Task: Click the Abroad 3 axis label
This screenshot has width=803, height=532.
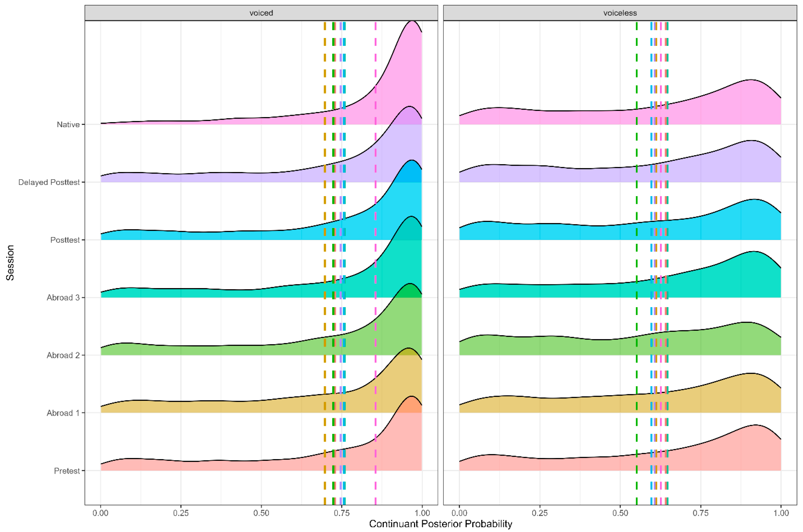Action: pyautogui.click(x=63, y=298)
